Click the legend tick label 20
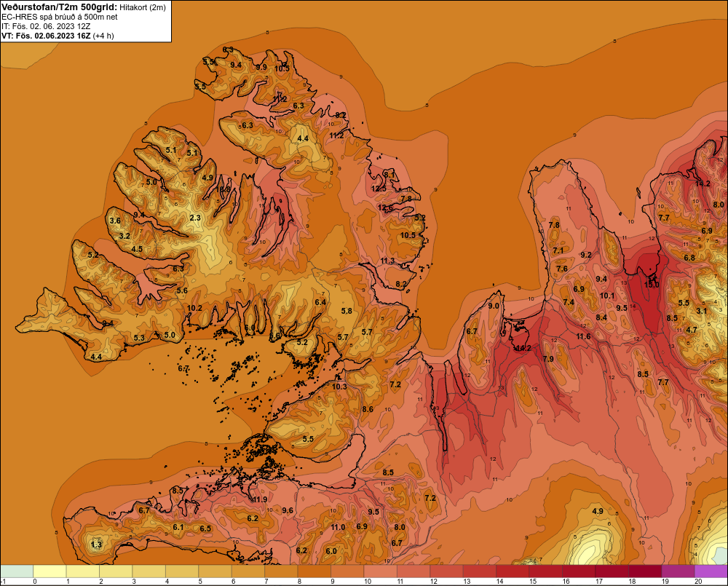The height and width of the screenshot is (586, 728). pos(698,582)
